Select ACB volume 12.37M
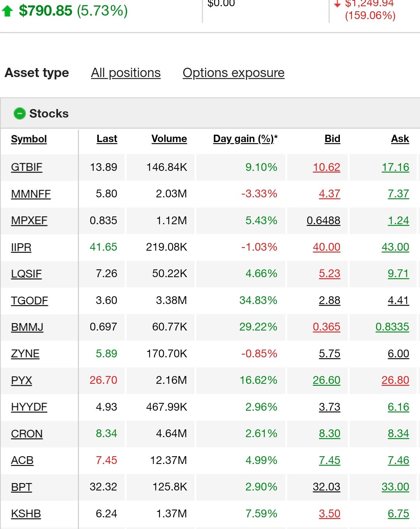 click(169, 460)
